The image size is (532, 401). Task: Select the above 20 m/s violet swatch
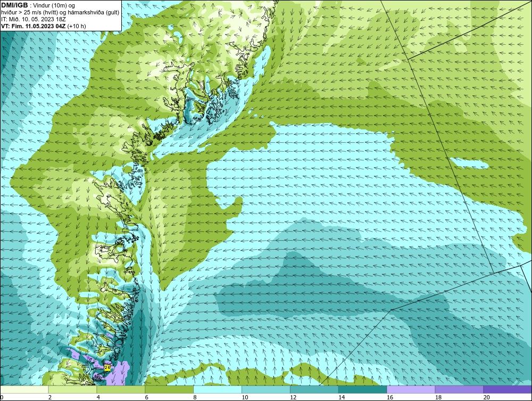[508, 389]
